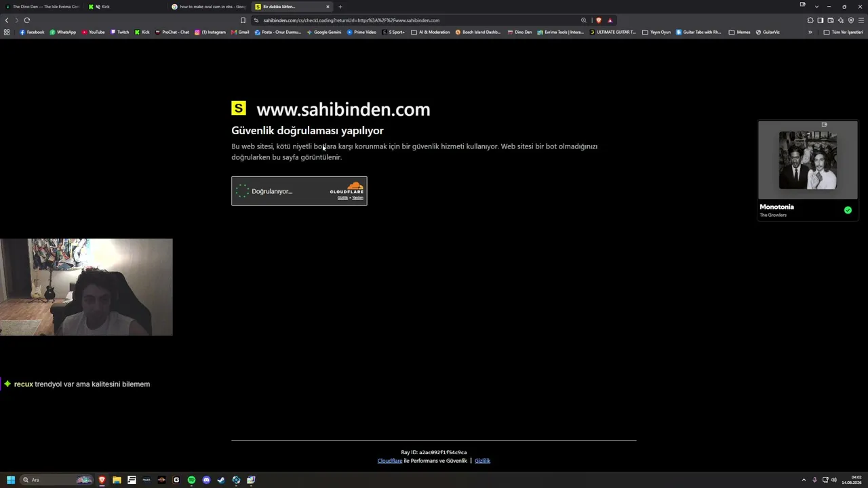Image resolution: width=868 pixels, height=488 pixels.
Task: Select the 'Bir dakika lütfen...' tab
Action: (x=292, y=7)
